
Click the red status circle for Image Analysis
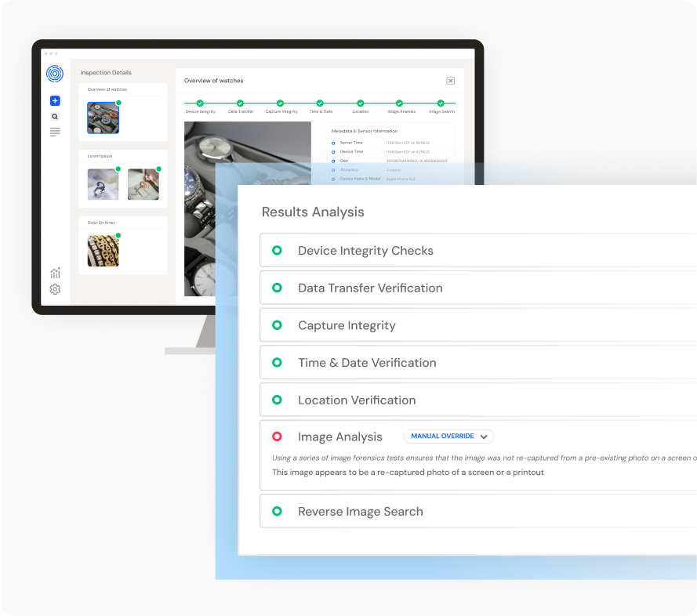[277, 437]
